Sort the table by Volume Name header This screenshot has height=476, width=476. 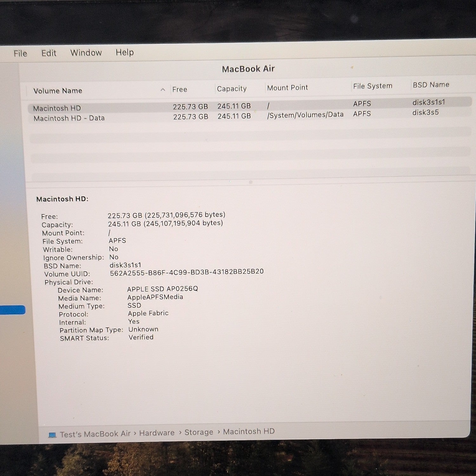[58, 91]
